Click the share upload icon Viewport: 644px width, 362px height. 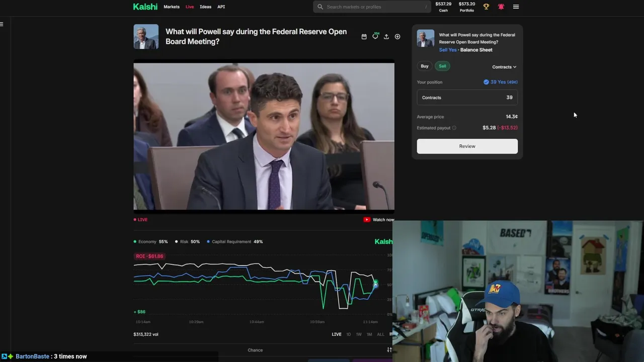point(386,37)
